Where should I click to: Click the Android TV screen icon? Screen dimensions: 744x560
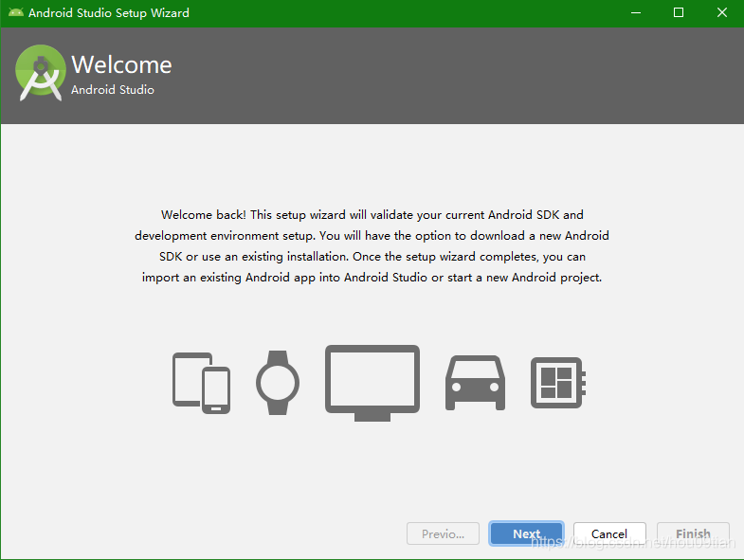372,383
